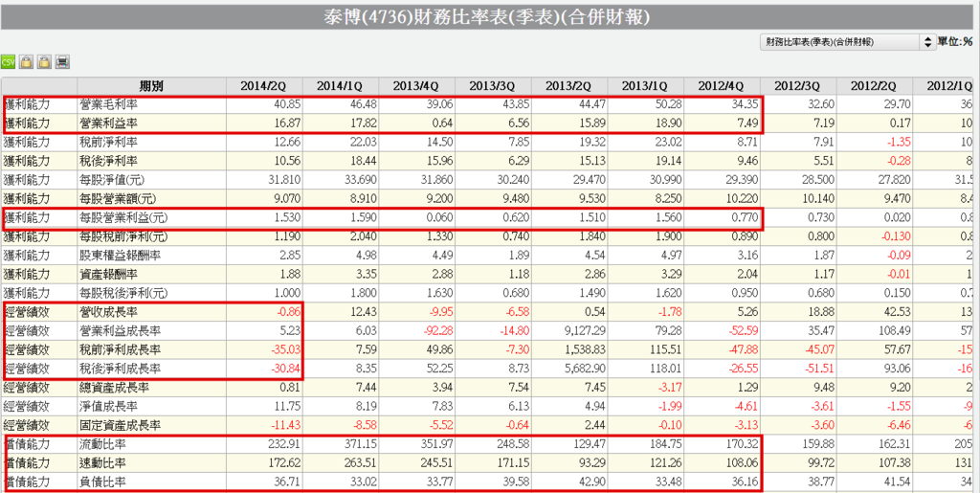Click the 稅後淨利率 row label
The width and height of the screenshot is (980, 493).
point(107,161)
